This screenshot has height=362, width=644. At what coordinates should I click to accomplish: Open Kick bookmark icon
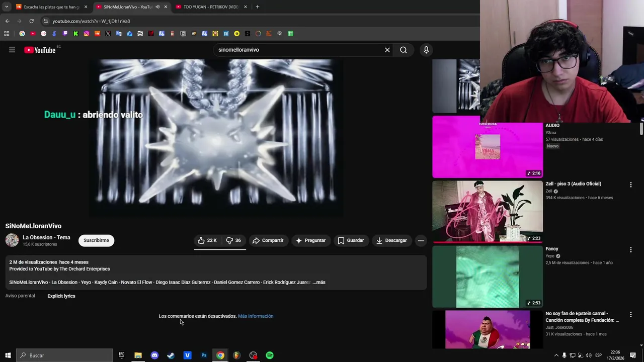(x=75, y=34)
